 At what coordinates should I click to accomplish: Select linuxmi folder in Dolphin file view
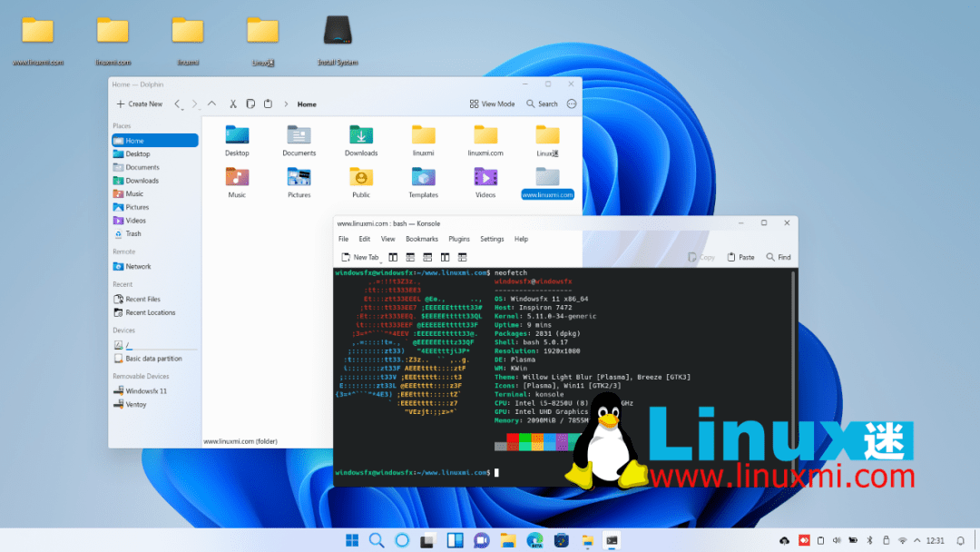click(x=423, y=141)
